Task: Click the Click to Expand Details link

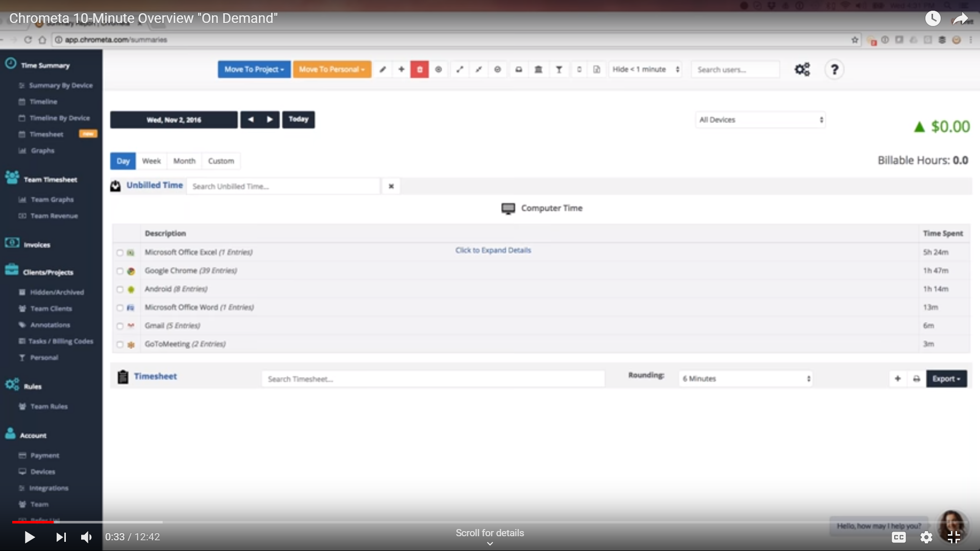Action: (x=493, y=251)
